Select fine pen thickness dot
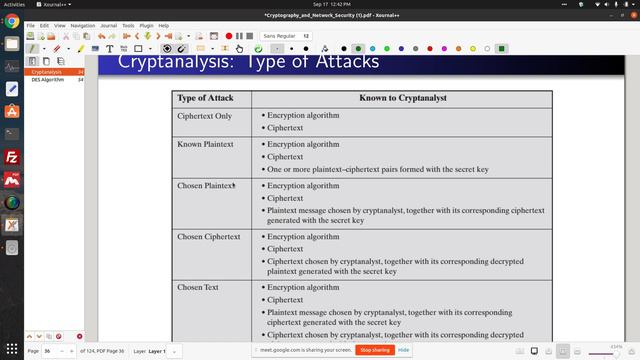640x360 pixels. point(277,49)
